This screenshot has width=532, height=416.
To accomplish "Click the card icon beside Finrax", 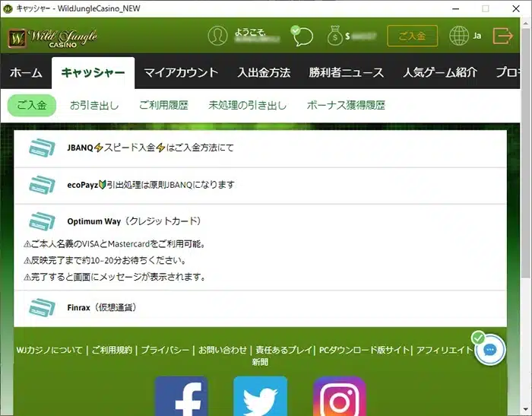I will coord(42,307).
